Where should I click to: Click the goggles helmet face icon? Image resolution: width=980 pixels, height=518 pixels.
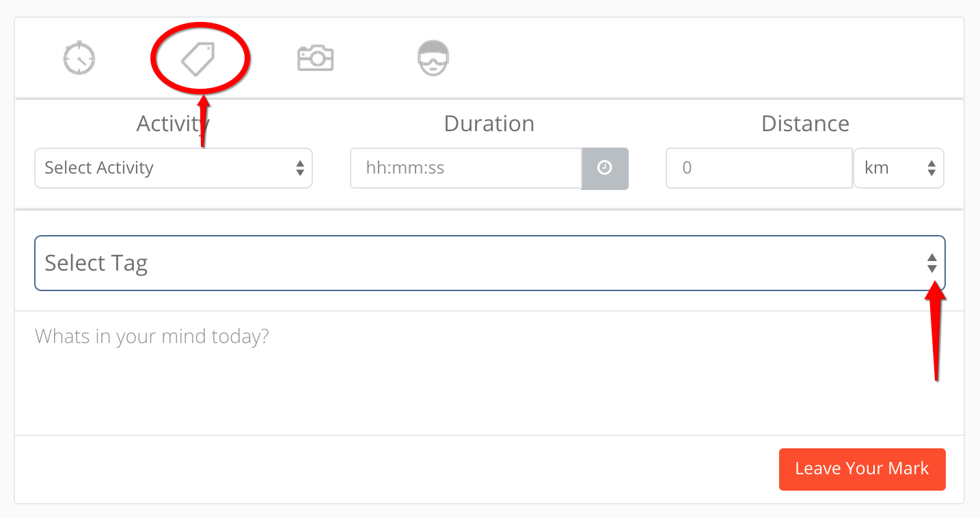434,57
